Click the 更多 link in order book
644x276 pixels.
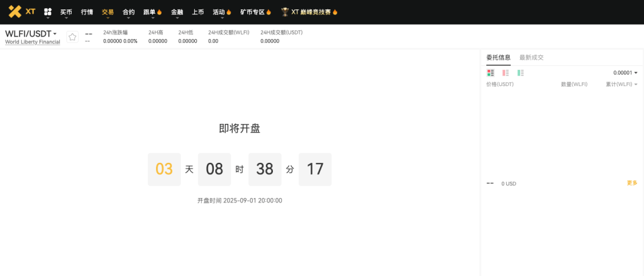pos(632,183)
